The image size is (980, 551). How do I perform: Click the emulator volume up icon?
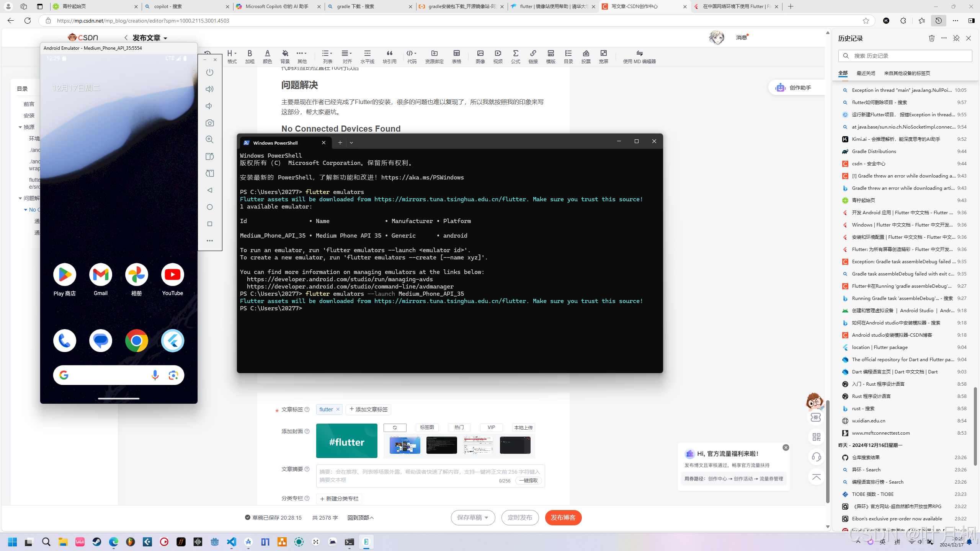tap(209, 89)
